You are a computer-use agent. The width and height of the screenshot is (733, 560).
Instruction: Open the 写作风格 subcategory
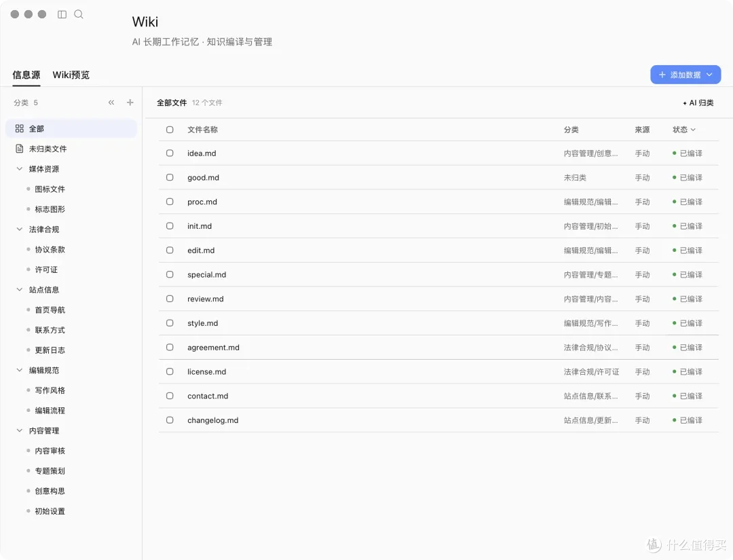(x=50, y=390)
